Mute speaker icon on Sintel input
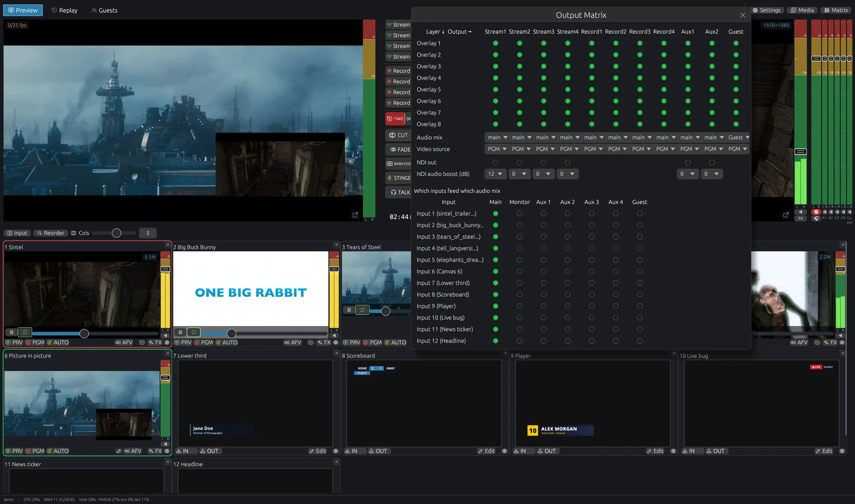Viewport: 855px width, 504px height. (x=165, y=336)
